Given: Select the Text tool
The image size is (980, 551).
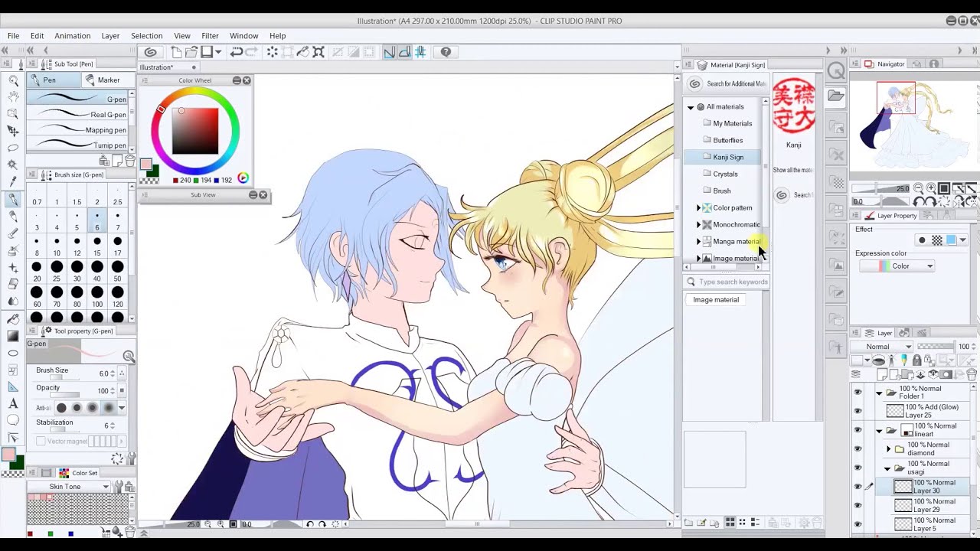Looking at the screenshot, I should [x=13, y=403].
